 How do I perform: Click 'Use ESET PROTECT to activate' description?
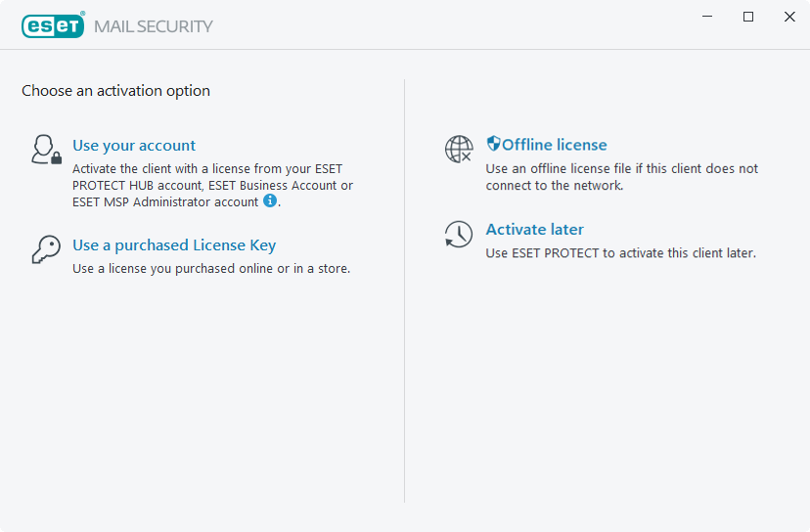click(620, 253)
